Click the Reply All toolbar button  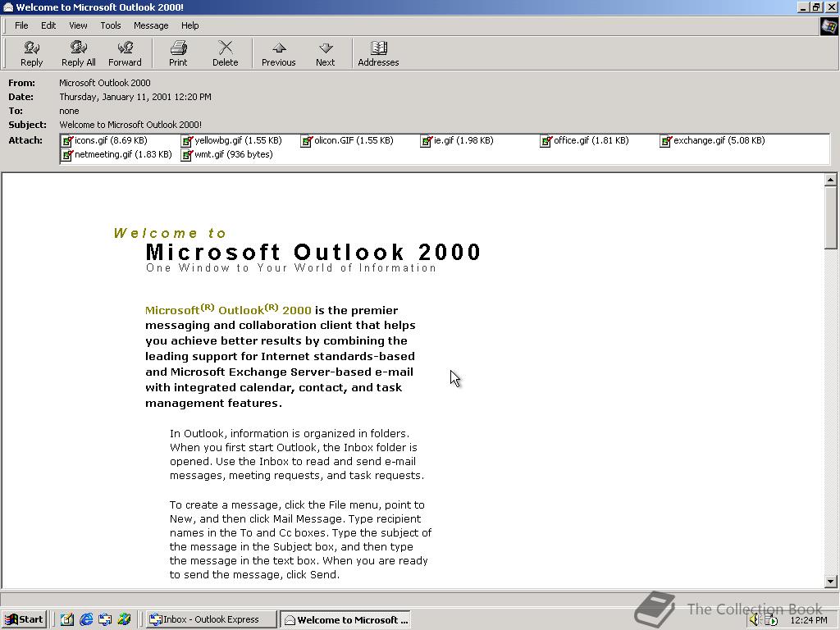[x=78, y=53]
